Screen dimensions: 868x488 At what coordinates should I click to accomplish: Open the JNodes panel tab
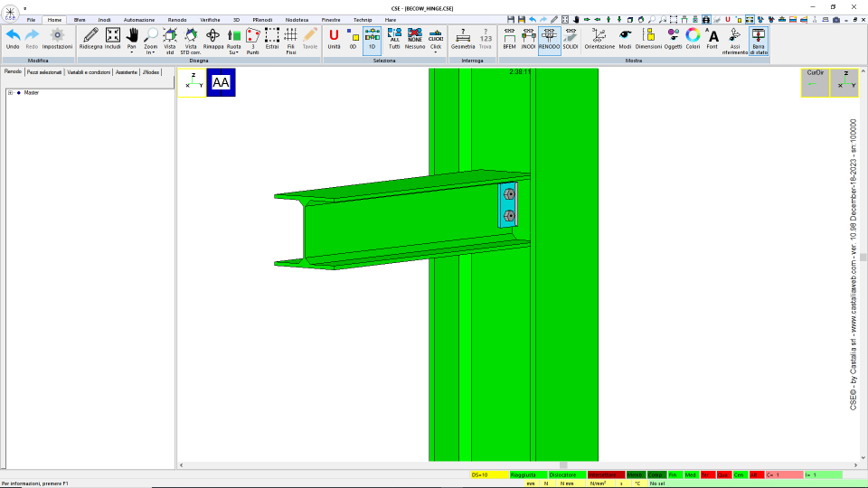tap(151, 72)
